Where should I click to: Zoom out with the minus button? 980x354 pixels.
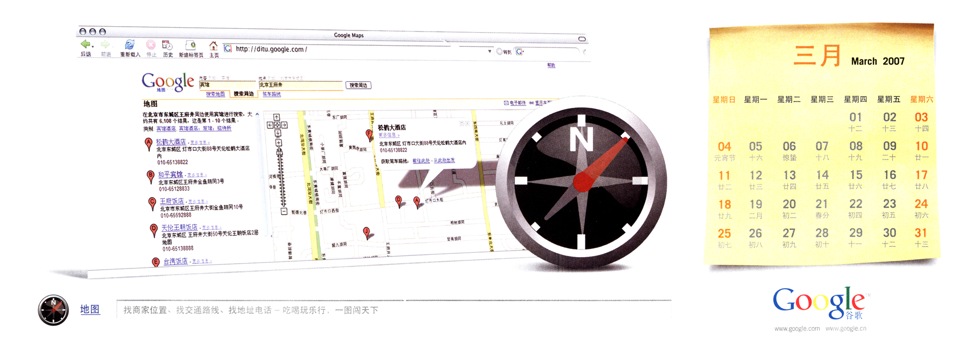[284, 211]
